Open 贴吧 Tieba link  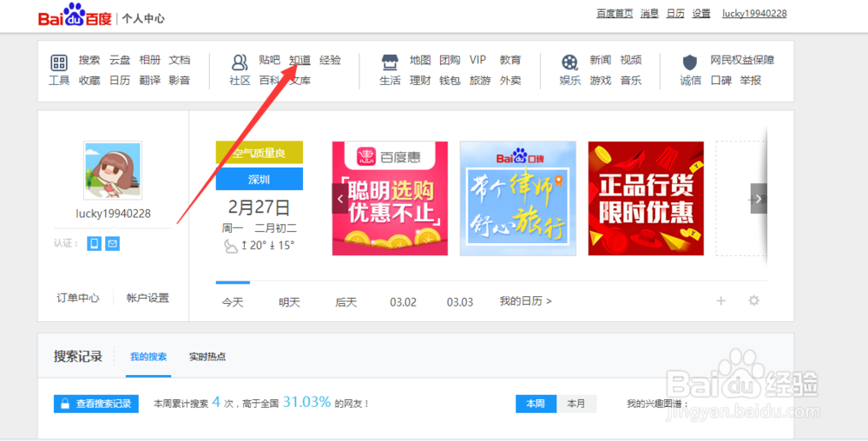pyautogui.click(x=270, y=60)
